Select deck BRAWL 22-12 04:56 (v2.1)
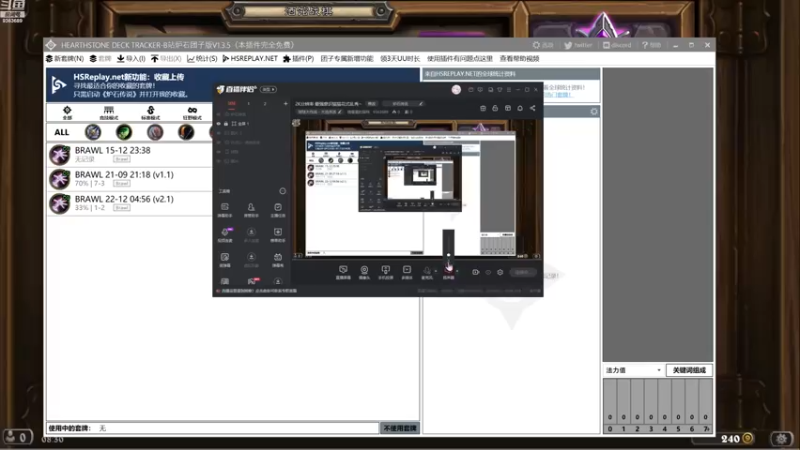This screenshot has width=800, height=450. (x=130, y=204)
